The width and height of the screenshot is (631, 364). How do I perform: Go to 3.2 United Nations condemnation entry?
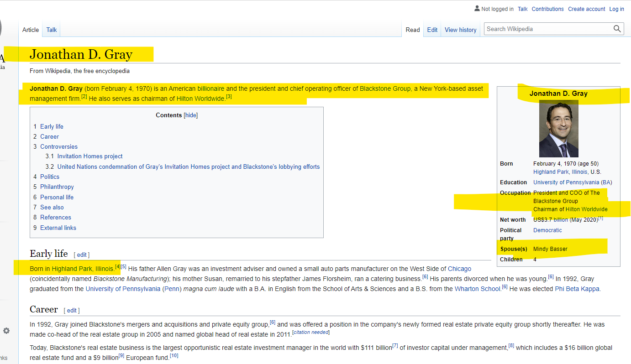[x=189, y=166]
